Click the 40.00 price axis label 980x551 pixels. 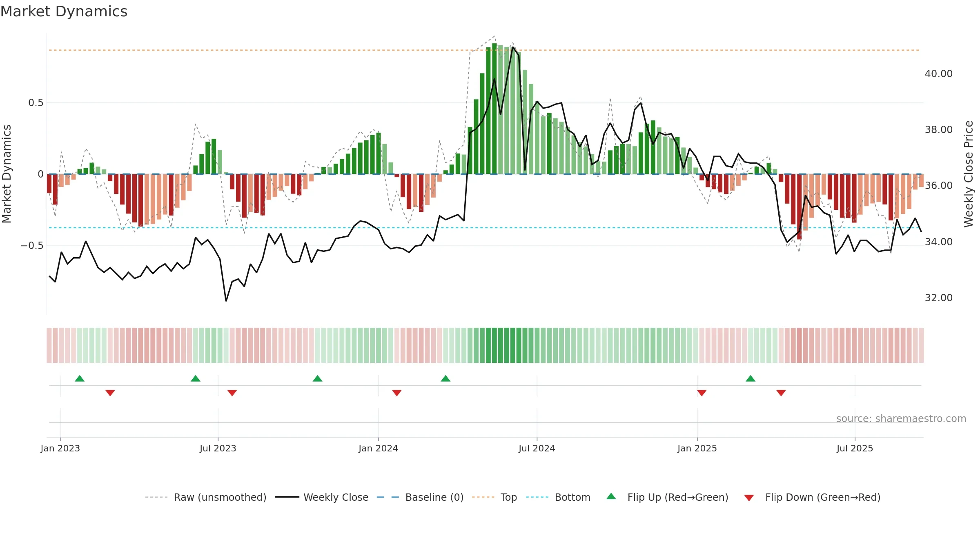coord(939,74)
